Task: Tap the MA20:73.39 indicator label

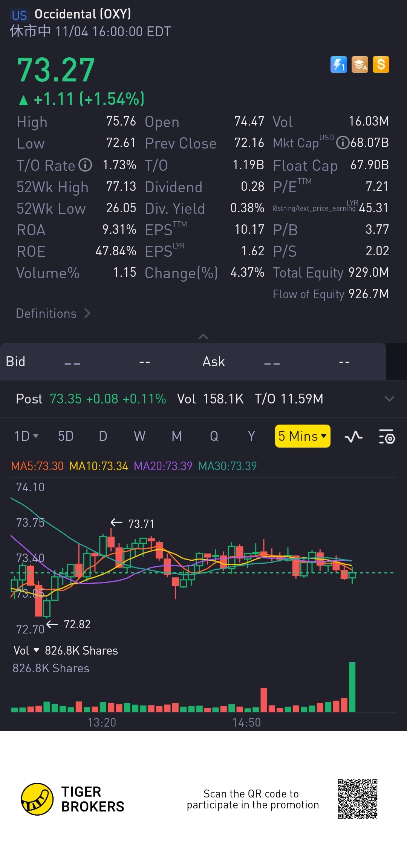Action: coord(163,466)
